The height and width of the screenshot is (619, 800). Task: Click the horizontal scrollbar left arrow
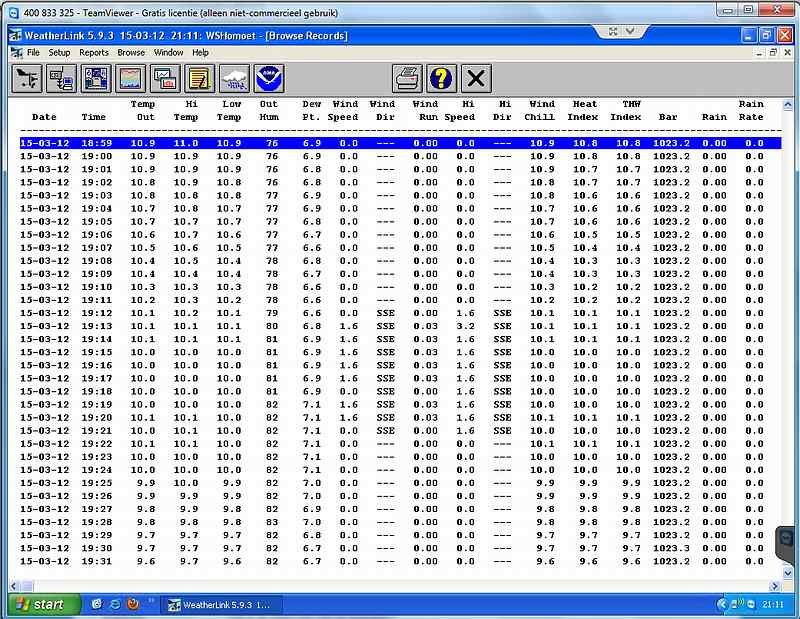pyautogui.click(x=14, y=586)
